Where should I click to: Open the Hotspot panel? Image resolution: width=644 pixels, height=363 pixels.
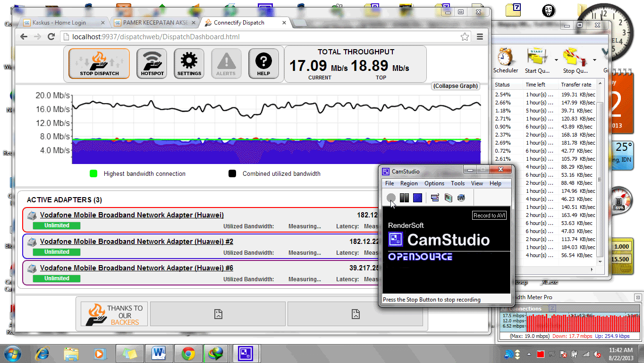click(x=152, y=63)
